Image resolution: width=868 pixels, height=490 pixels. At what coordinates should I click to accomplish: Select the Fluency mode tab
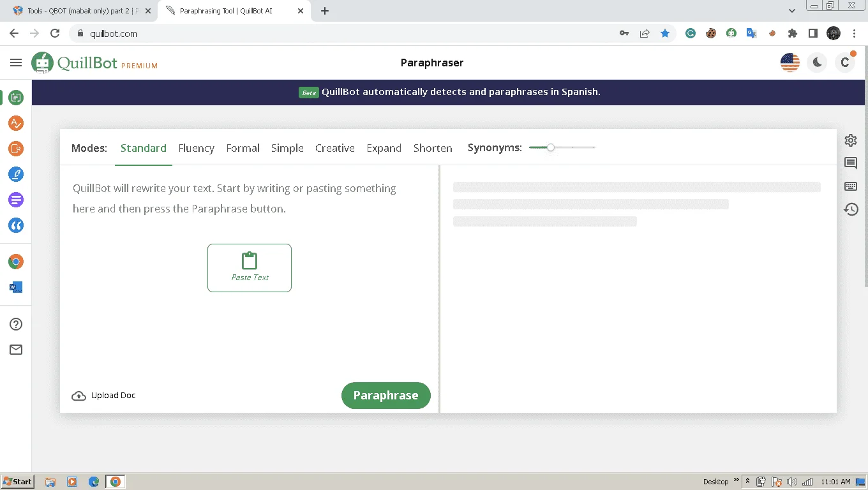click(x=197, y=148)
